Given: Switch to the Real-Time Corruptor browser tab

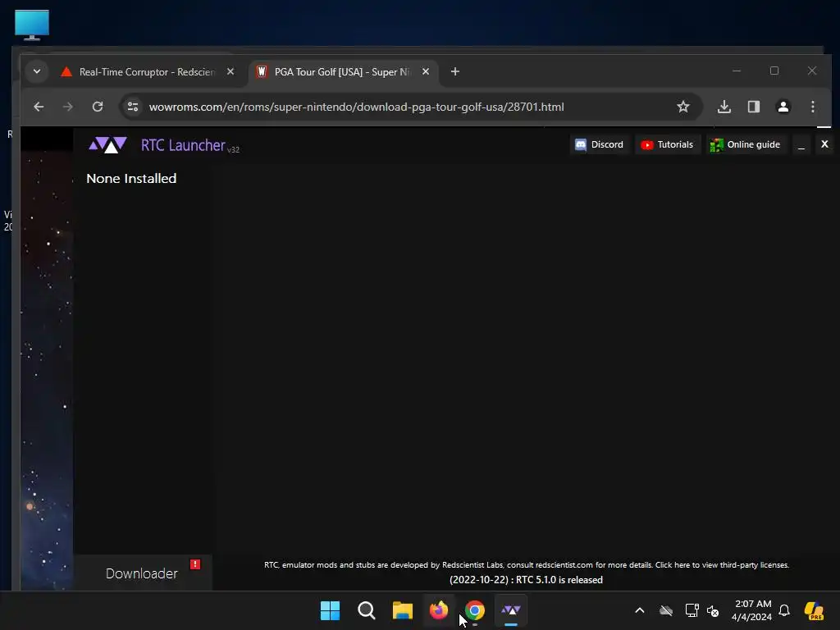Looking at the screenshot, I should (148, 72).
